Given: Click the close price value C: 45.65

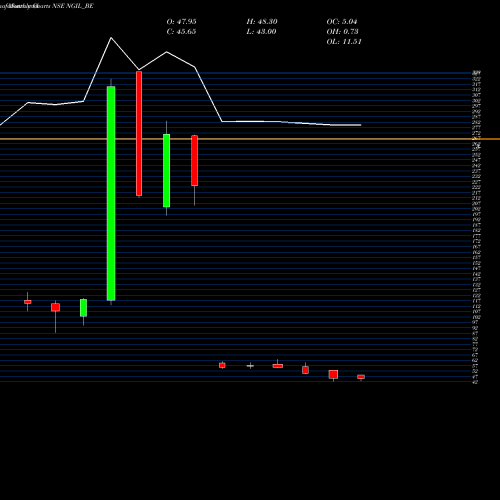Looking at the screenshot, I should click(181, 32).
